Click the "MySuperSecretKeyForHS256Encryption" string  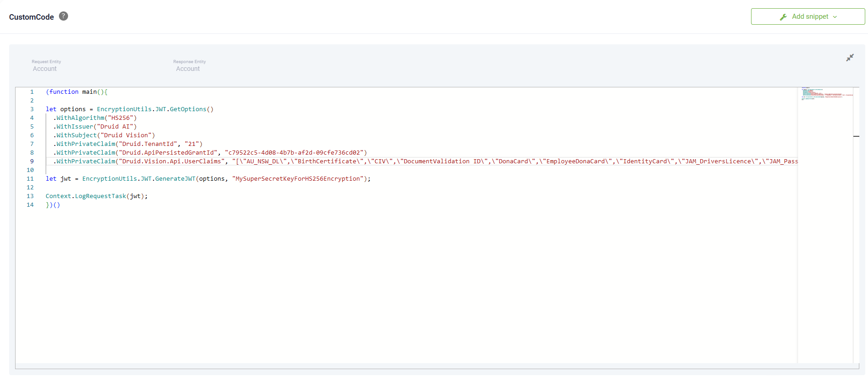[298, 179]
